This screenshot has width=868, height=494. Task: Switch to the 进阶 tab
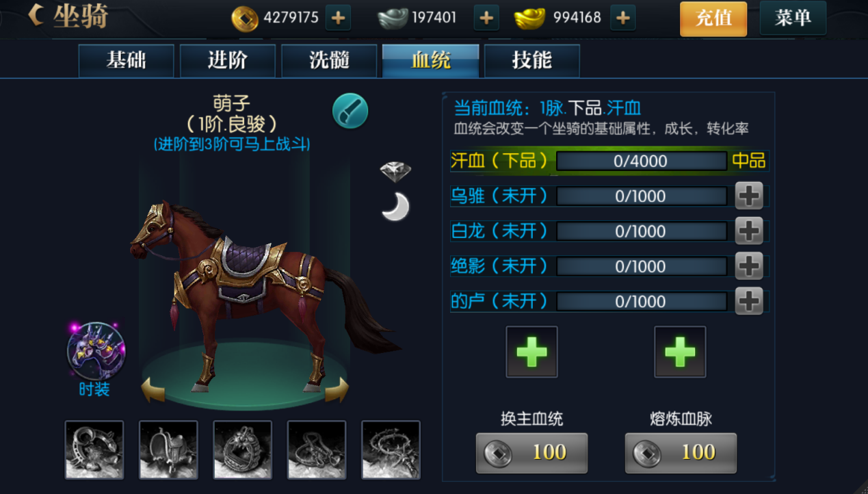(x=228, y=61)
